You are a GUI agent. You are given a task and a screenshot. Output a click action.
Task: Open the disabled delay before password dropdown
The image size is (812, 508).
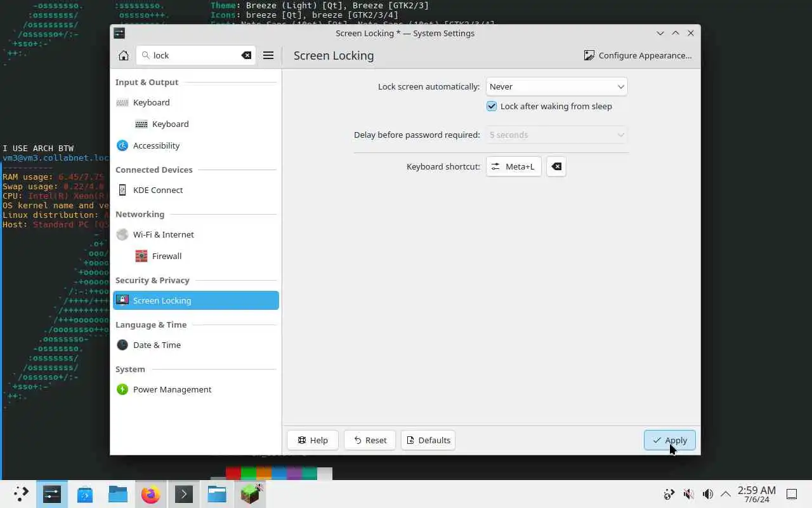[556, 135]
